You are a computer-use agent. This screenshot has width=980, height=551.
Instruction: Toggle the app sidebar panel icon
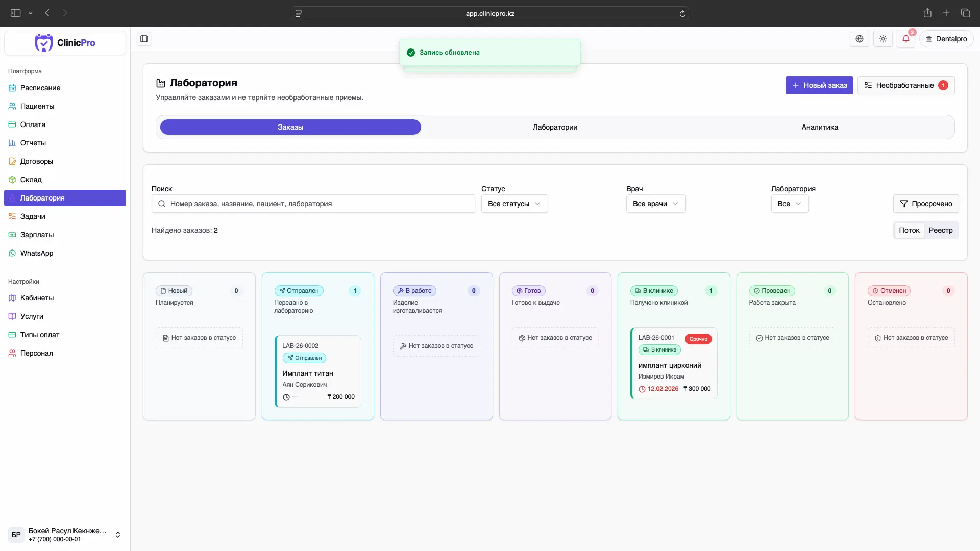pos(144,39)
